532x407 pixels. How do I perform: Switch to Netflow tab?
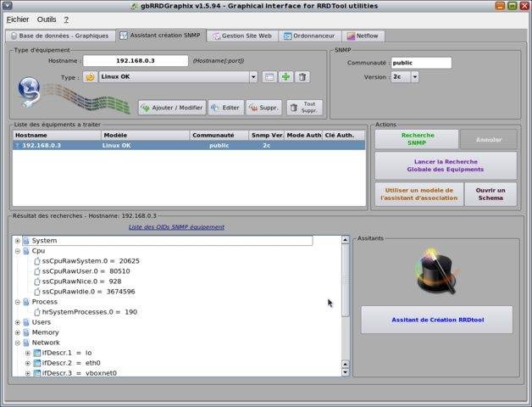point(363,36)
